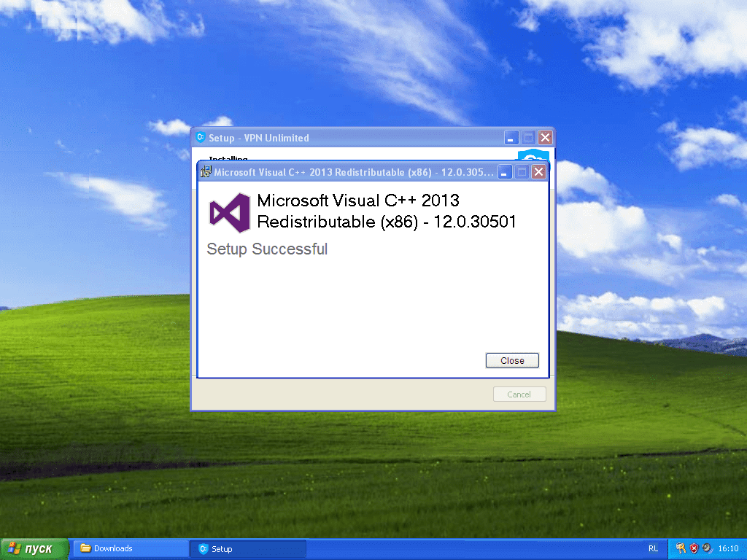
Task: Click the installer icon on the Visual C++ title bar
Action: click(x=206, y=171)
